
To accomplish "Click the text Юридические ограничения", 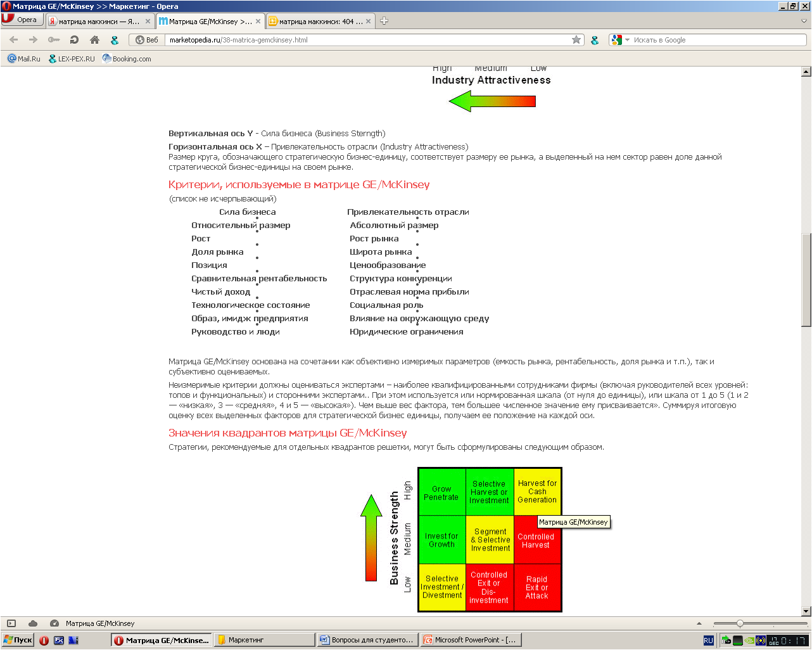I will tap(407, 332).
